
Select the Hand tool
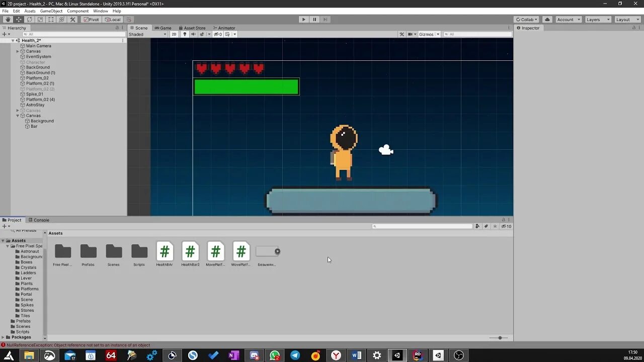[8, 20]
